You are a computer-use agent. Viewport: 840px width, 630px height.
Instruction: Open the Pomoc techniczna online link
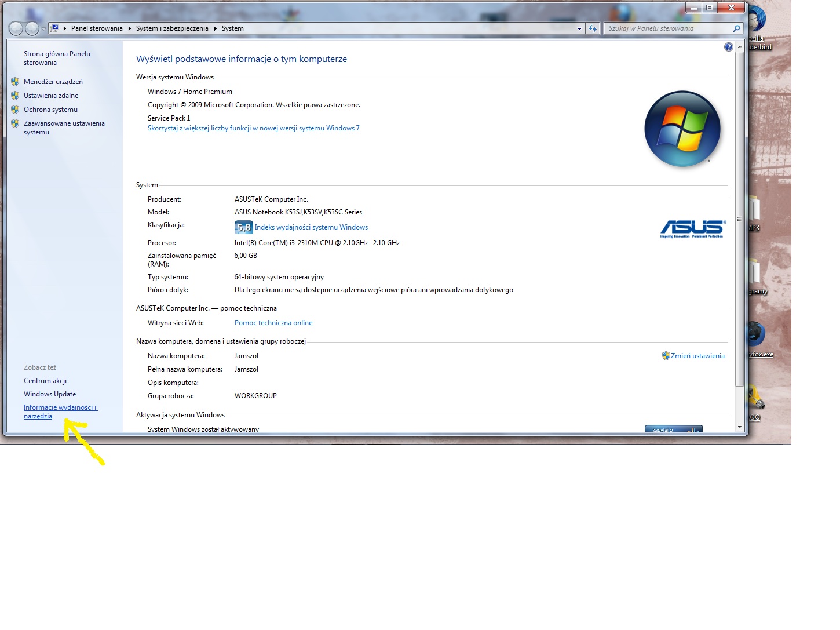[273, 323]
